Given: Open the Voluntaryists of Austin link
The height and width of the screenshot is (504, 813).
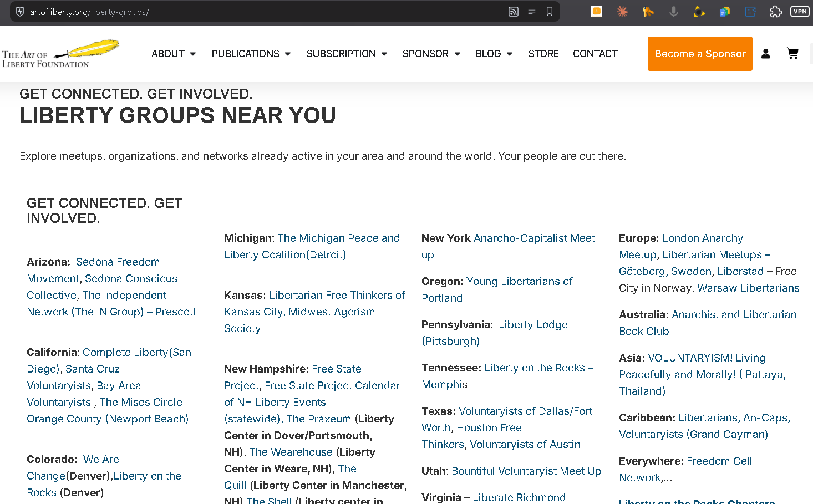Looking at the screenshot, I should [x=525, y=444].
